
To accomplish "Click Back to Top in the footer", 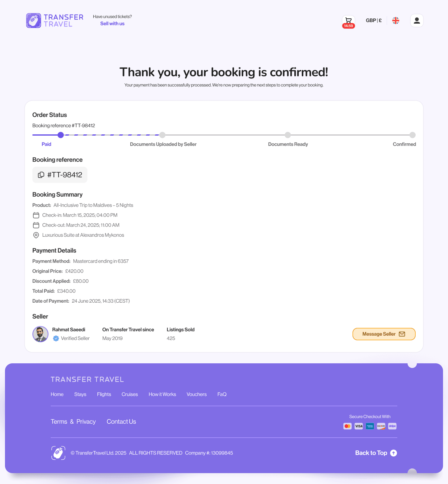I will [x=376, y=453].
